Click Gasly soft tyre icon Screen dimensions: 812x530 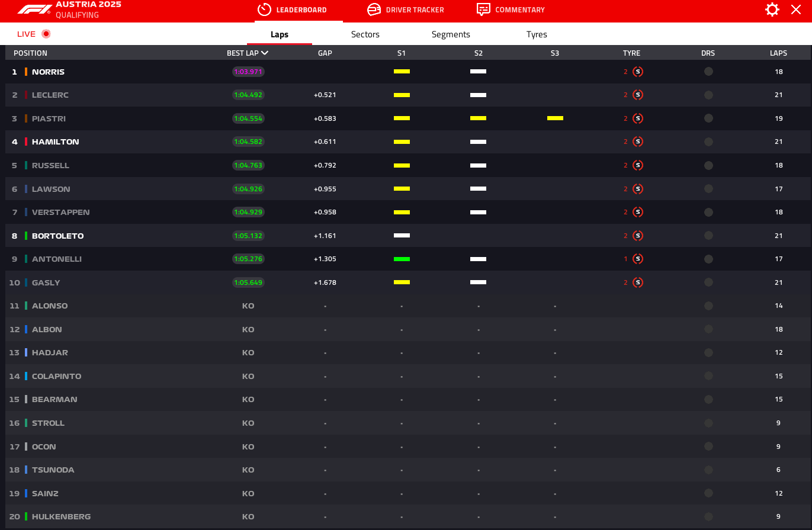(638, 282)
